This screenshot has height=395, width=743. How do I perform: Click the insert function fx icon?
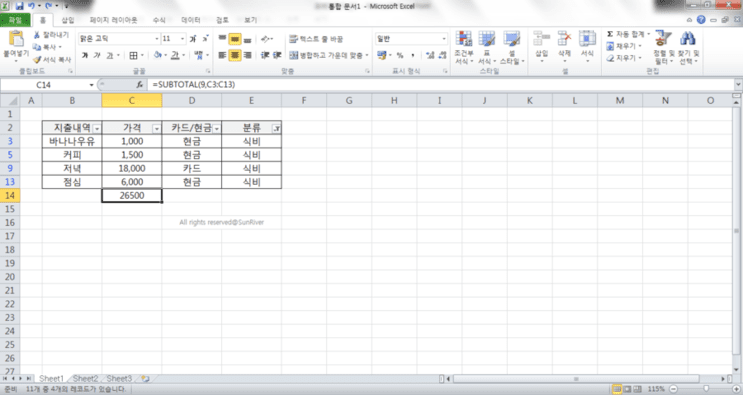click(139, 85)
